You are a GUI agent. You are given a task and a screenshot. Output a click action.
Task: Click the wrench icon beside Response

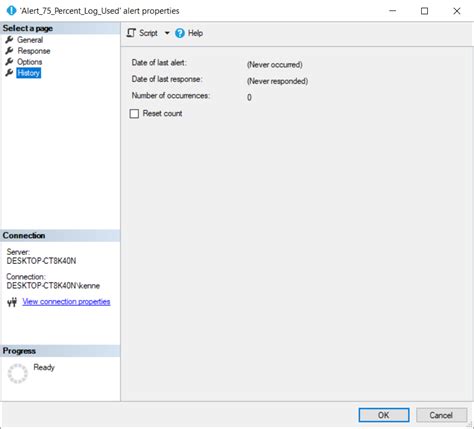pos(9,51)
